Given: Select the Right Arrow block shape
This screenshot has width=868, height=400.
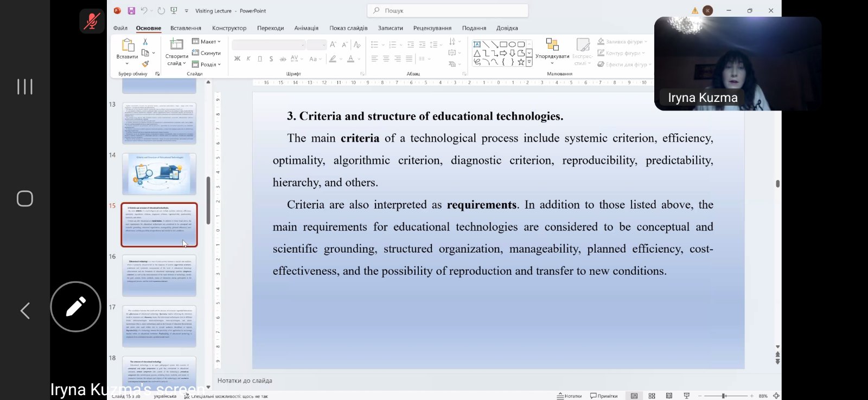Looking at the screenshot, I should [x=503, y=53].
